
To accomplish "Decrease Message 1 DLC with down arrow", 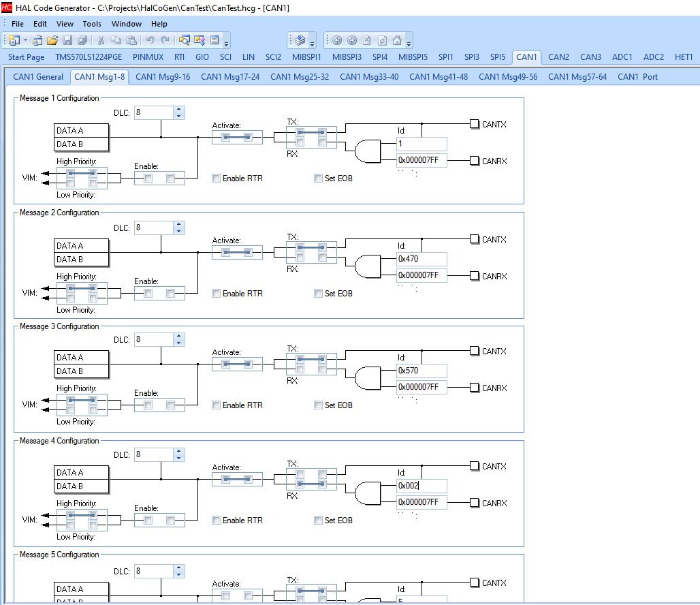I will pyautogui.click(x=178, y=117).
